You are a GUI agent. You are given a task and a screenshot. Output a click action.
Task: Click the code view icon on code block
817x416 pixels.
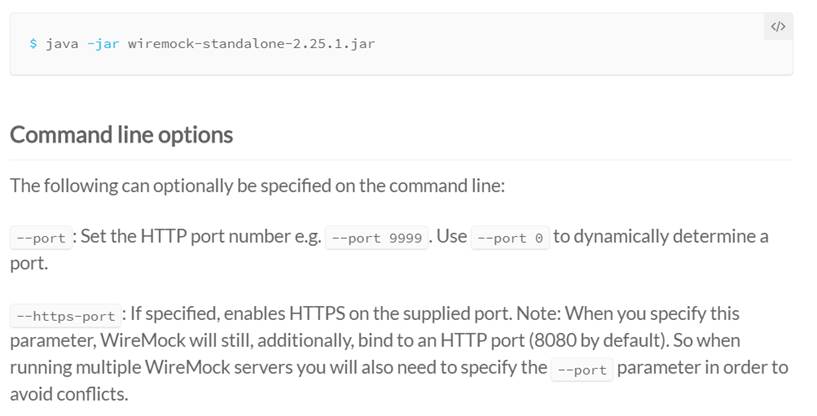coord(777,28)
